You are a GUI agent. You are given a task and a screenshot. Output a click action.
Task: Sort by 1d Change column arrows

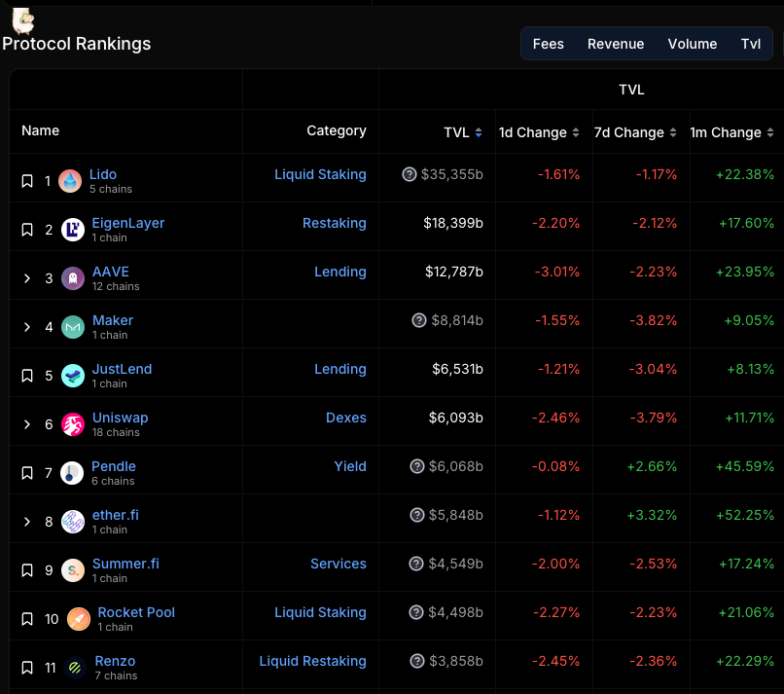coord(576,132)
